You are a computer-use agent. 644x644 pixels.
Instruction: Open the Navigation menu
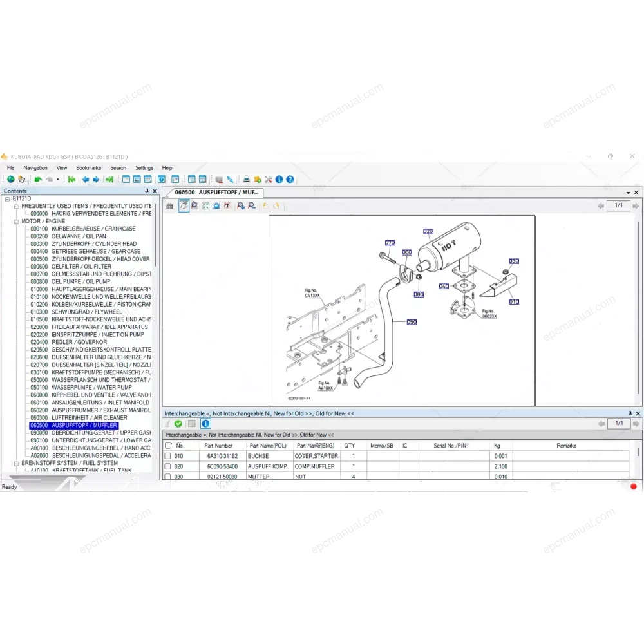(35, 168)
